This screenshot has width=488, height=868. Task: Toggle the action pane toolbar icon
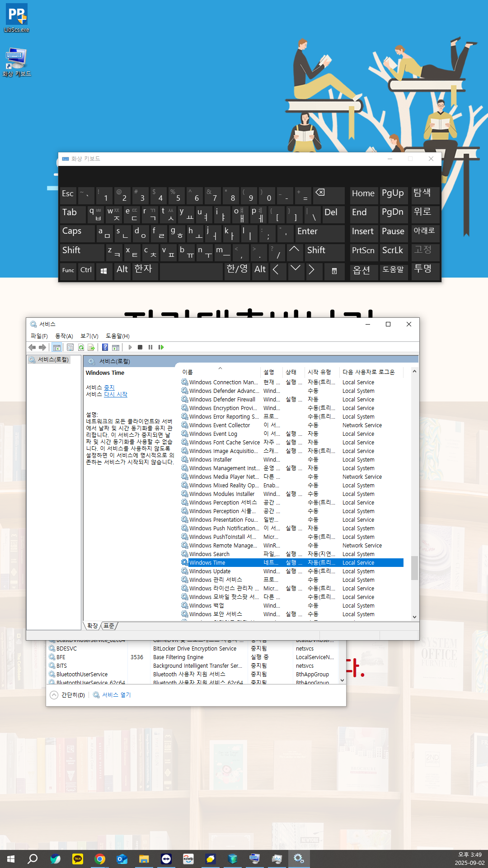tap(116, 347)
